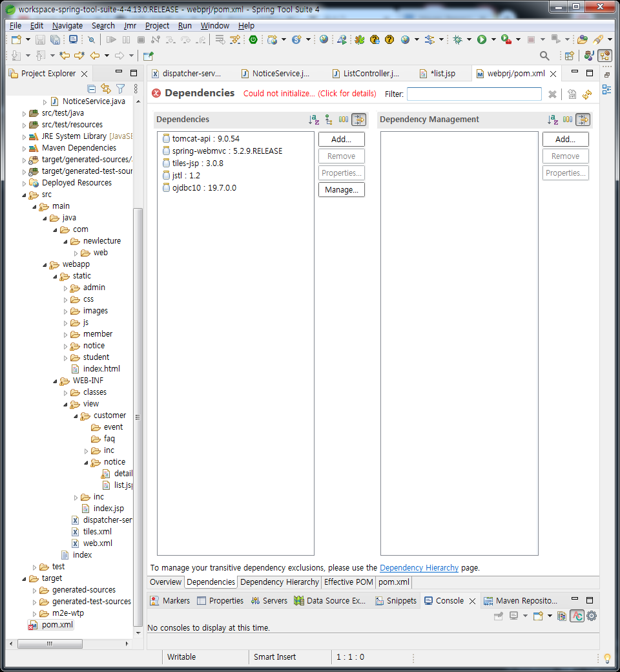Select pom.xml in Project Explorer
Viewport: 620px width, 672px height.
[x=50, y=625]
